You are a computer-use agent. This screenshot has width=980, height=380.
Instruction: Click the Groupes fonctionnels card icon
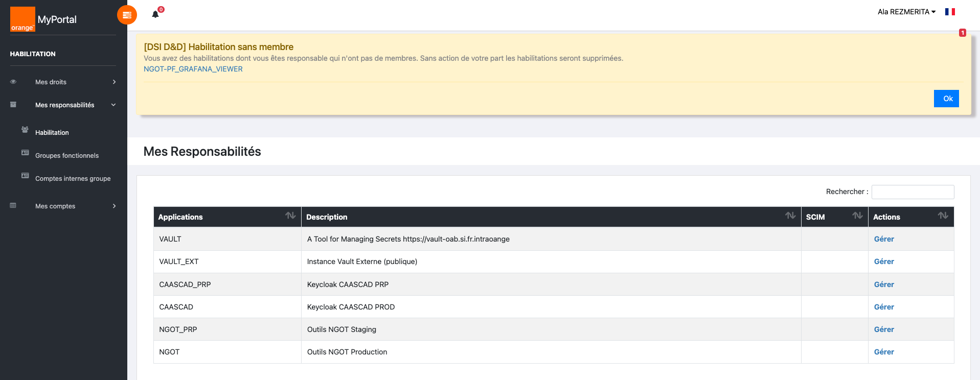pos(25,152)
